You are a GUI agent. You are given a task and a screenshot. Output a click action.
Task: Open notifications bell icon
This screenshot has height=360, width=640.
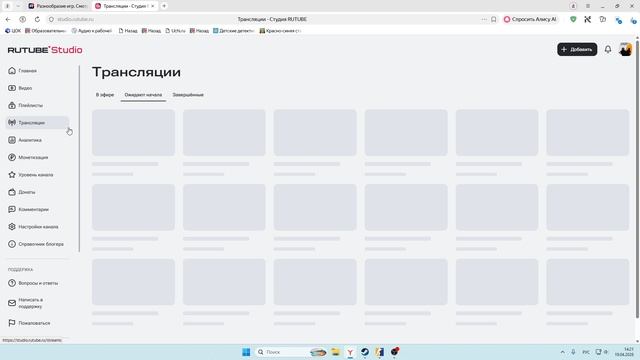click(x=608, y=49)
